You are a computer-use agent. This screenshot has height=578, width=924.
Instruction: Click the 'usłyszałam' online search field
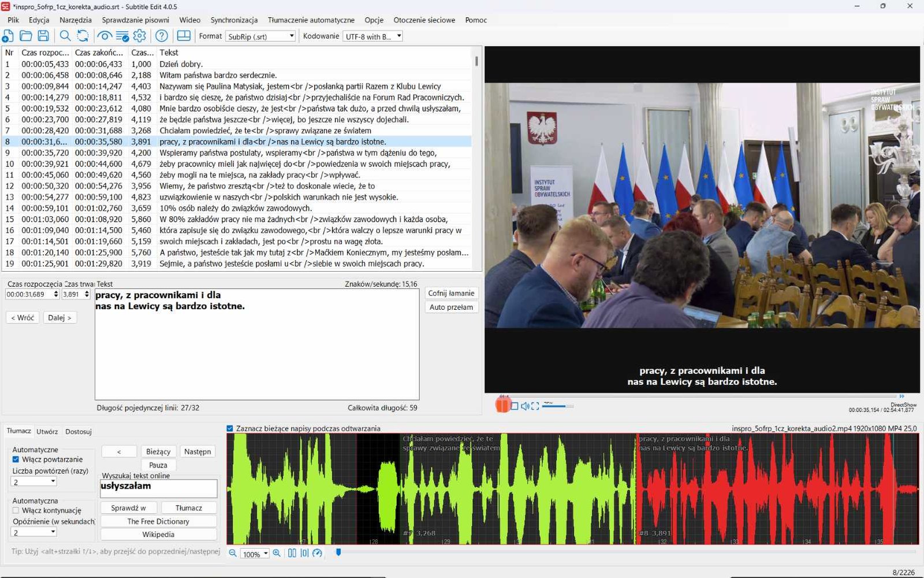(x=159, y=488)
